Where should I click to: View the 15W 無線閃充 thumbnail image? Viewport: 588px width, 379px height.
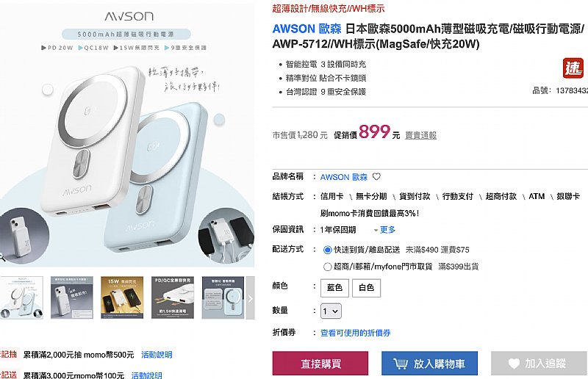coord(122,297)
